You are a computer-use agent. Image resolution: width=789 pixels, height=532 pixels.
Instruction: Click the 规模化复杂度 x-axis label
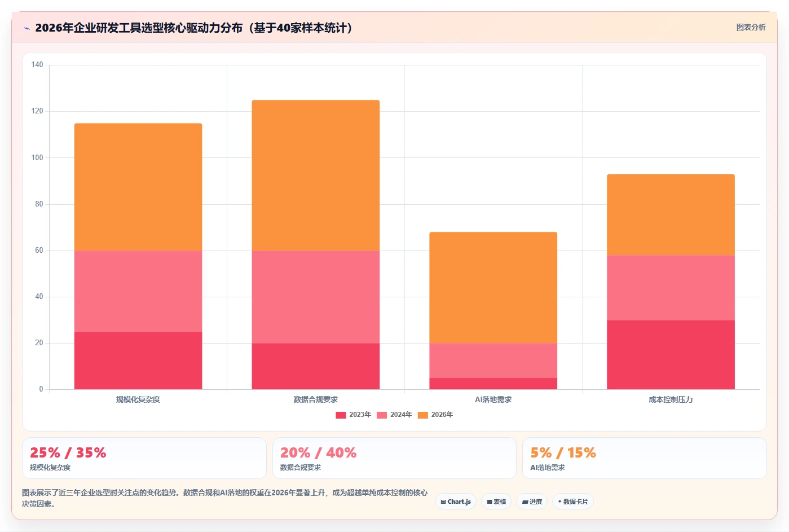click(138, 399)
